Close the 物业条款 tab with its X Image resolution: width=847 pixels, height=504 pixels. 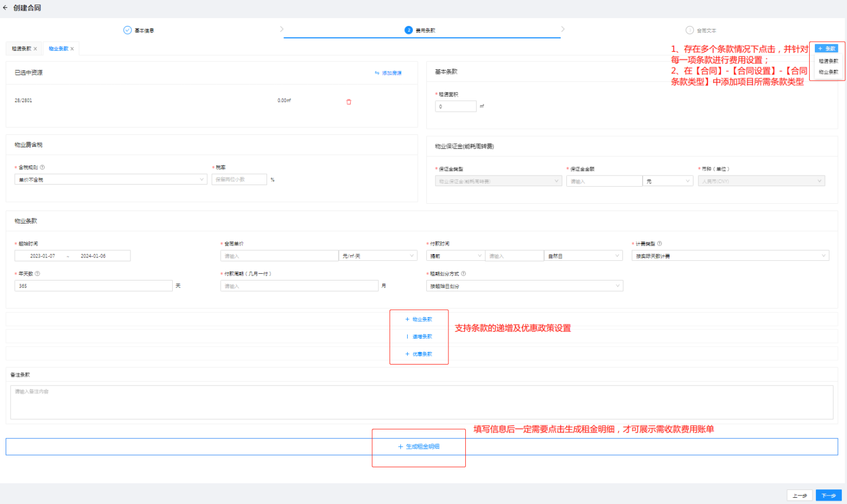pyautogui.click(x=72, y=49)
